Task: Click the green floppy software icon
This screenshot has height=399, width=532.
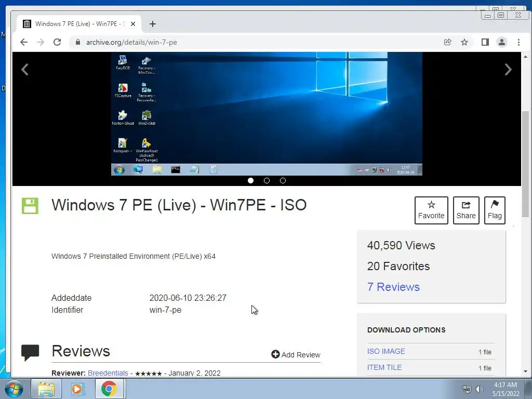Action: click(x=30, y=206)
